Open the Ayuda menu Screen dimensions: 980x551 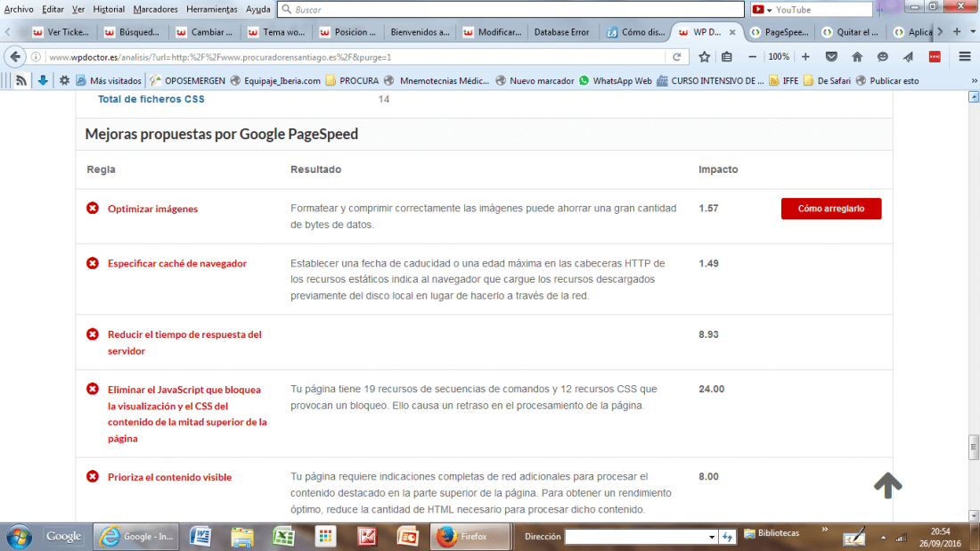point(258,10)
